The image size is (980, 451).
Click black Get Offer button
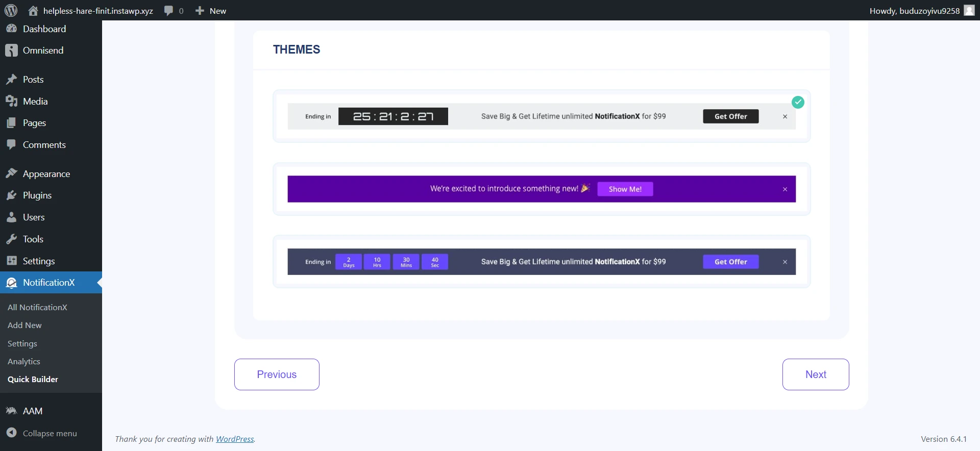(x=730, y=116)
